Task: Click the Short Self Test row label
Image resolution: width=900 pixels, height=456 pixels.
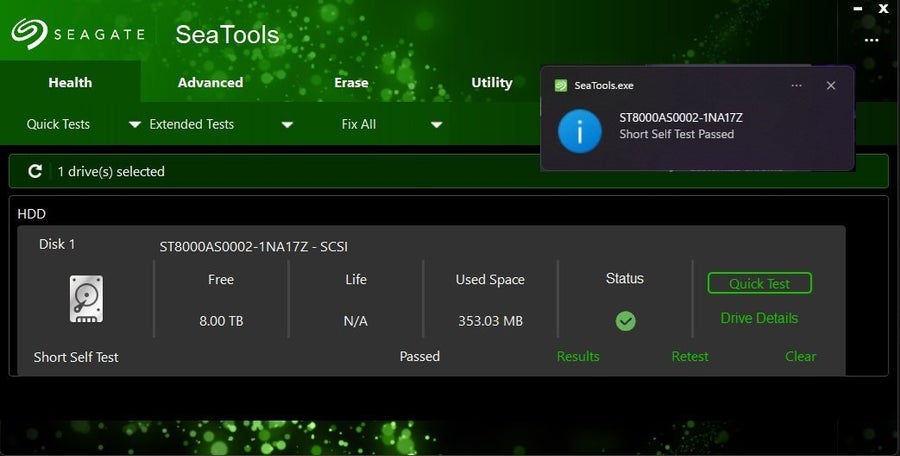Action: [76, 357]
